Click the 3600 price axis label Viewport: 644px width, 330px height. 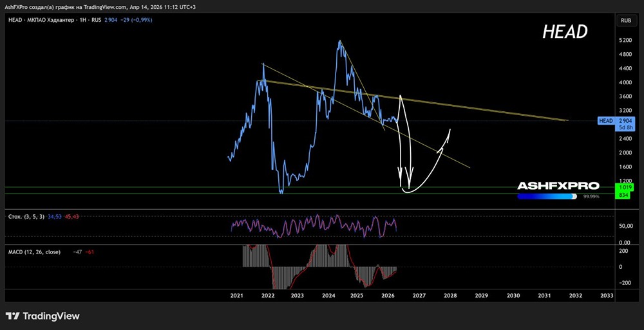click(627, 96)
